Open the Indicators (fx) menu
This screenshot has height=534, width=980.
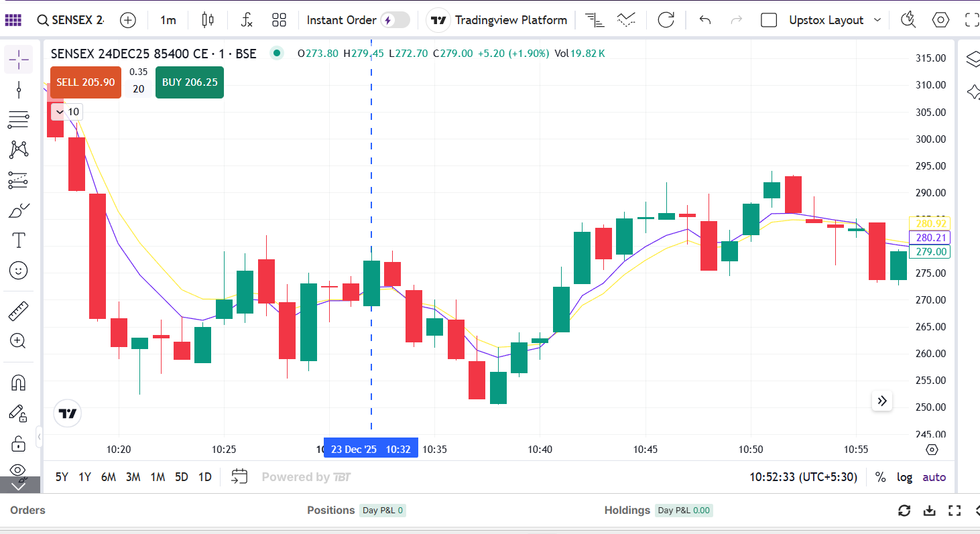pyautogui.click(x=247, y=20)
